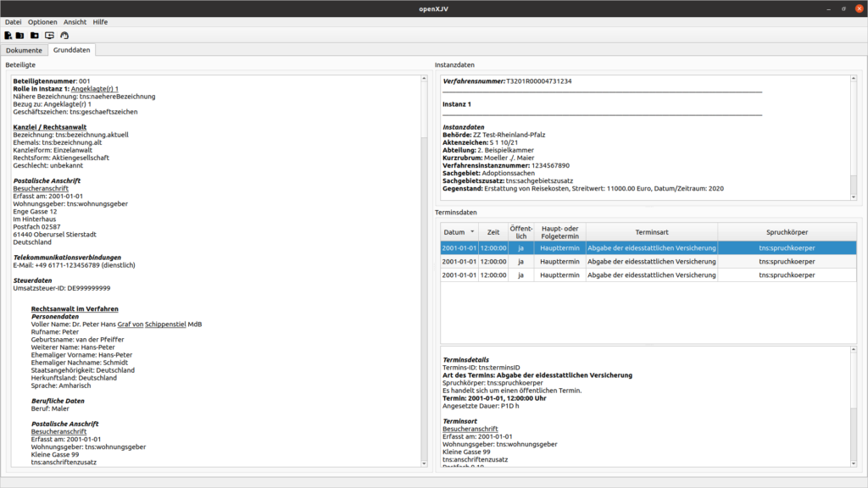Click the underlined Angeklagte(r) 1 role link
The width and height of the screenshot is (868, 488).
click(x=95, y=89)
